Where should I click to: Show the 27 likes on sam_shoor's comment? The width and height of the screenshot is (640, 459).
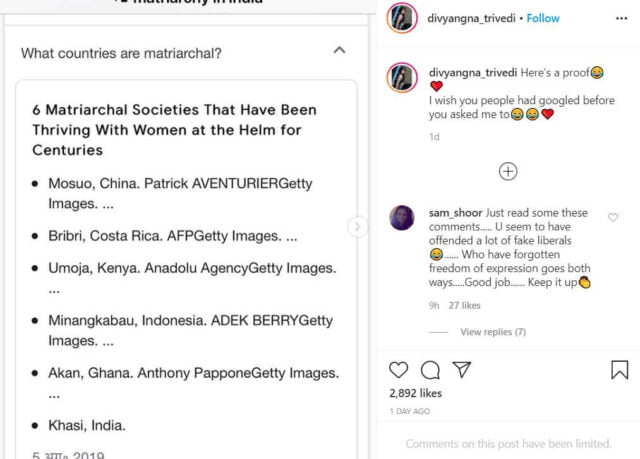point(464,305)
